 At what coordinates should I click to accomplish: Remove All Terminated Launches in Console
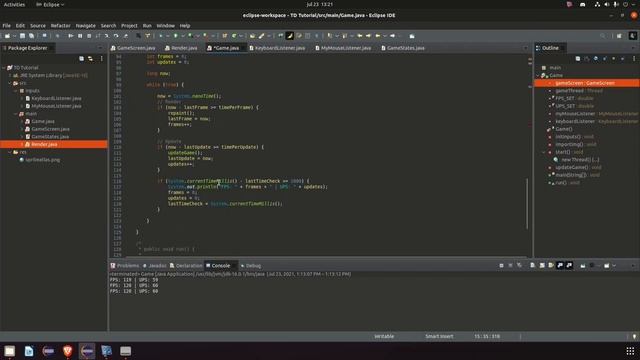tap(519, 265)
